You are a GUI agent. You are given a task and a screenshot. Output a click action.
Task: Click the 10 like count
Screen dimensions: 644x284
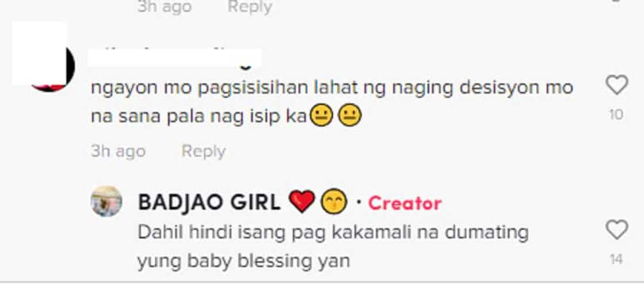(x=616, y=114)
